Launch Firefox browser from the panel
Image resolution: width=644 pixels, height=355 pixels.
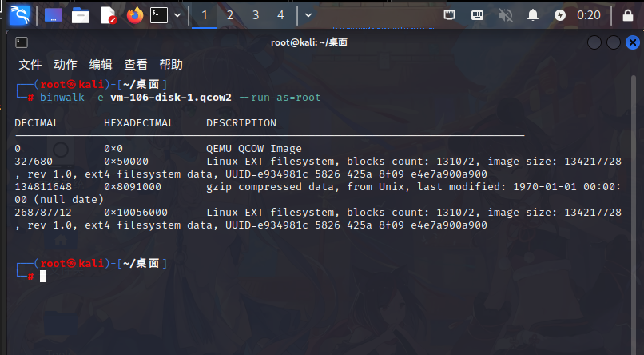[x=134, y=15]
